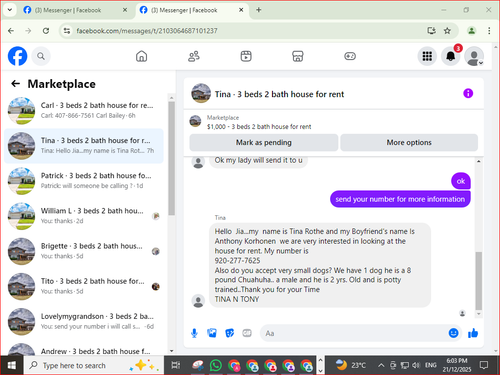Image resolution: width=500 pixels, height=375 pixels.
Task: Open the Facebook menu grid icon
Action: [x=427, y=56]
